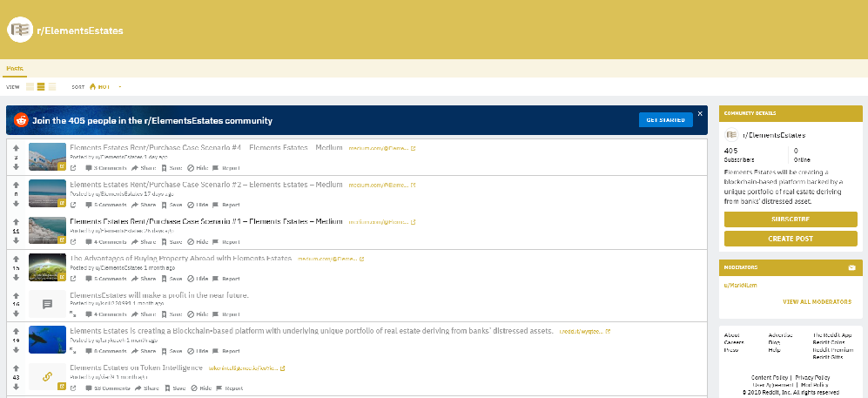Open the Advertise footer link
The image size is (868, 398).
coord(780,335)
